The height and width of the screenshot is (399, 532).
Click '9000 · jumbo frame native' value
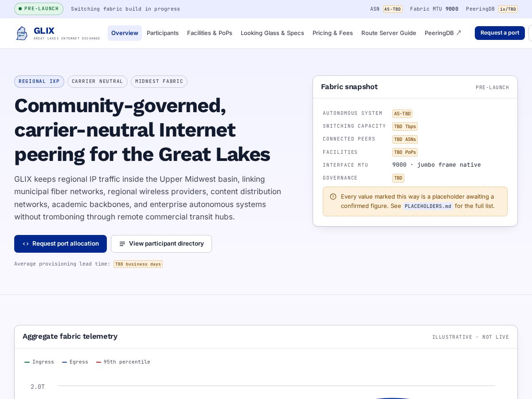[437, 165]
